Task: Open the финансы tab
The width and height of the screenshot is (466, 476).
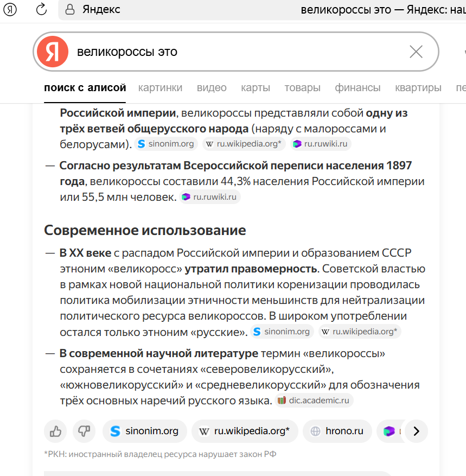Action: pos(358,87)
